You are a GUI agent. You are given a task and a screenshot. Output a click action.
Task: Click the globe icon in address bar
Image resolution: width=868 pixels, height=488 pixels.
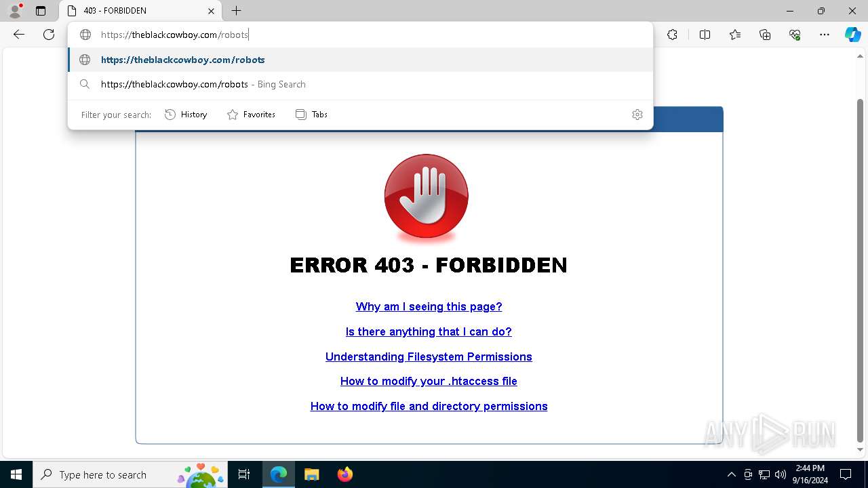(x=85, y=35)
